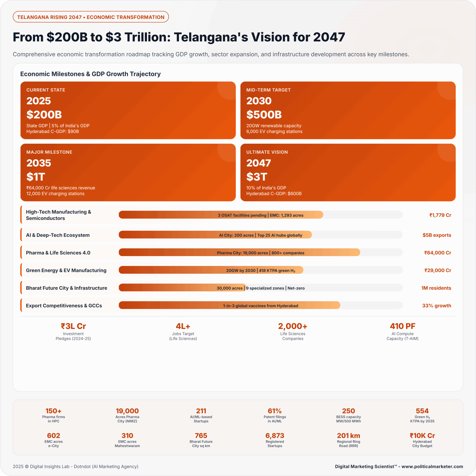Select the 2025 Current State $200B card
This screenshot has height=476, width=476.
128,110
